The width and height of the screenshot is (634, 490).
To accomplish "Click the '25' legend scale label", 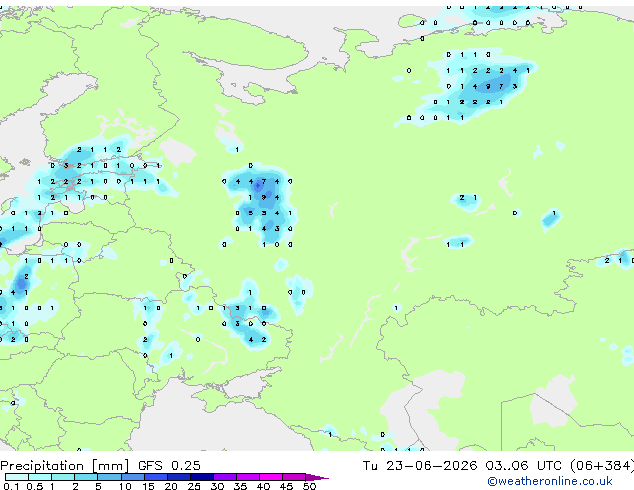I will pos(194,486).
